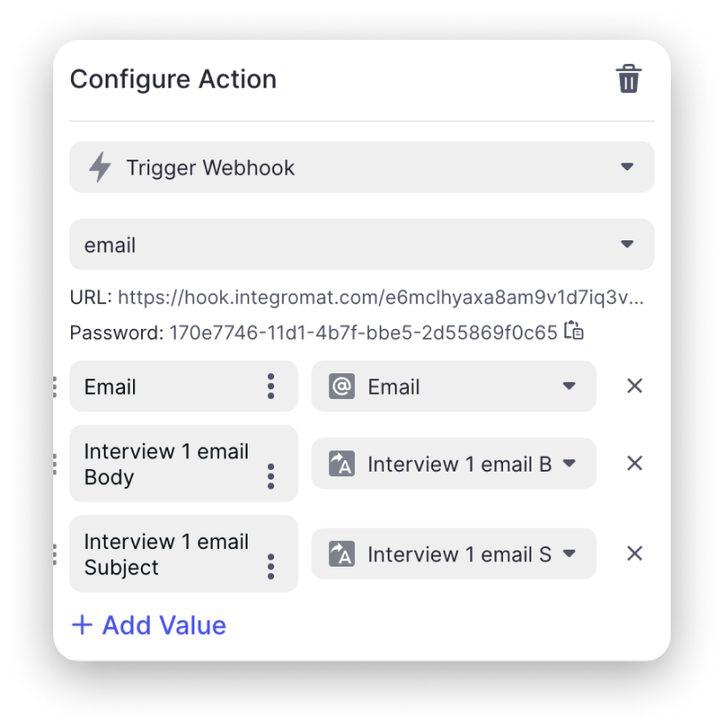
Task: Remove the Interview 1 email Body mapping
Action: [634, 463]
